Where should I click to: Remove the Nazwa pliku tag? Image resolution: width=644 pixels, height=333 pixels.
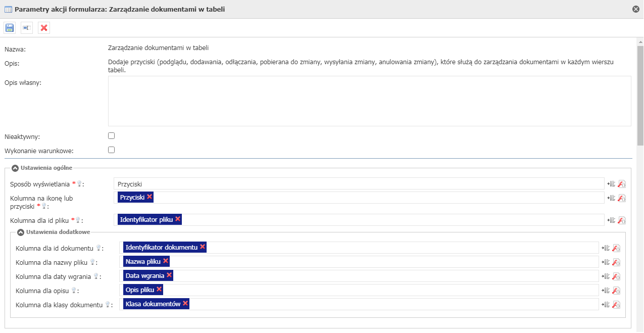click(166, 261)
